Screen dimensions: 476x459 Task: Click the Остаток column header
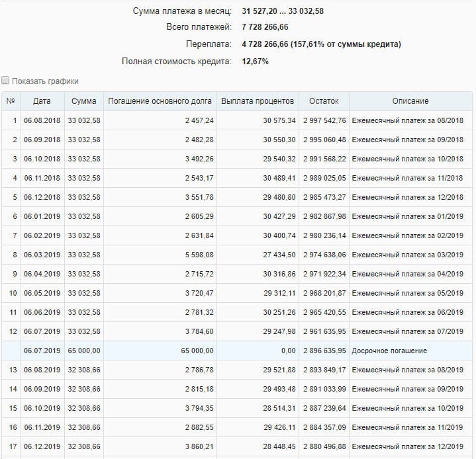324,101
